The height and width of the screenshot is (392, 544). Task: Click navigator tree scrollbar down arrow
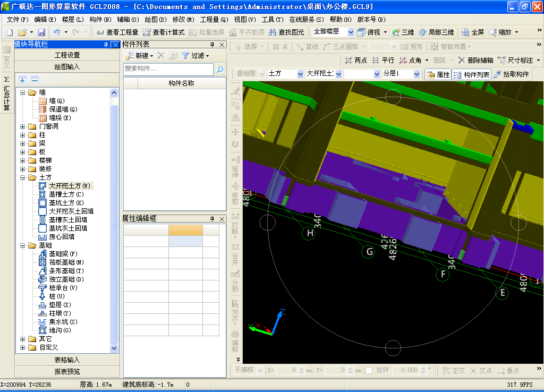point(114,348)
